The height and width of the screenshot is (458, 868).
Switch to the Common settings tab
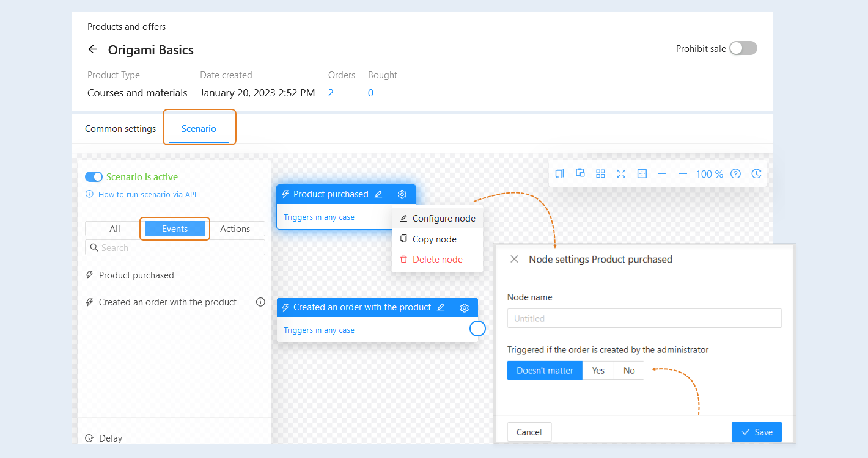click(120, 129)
